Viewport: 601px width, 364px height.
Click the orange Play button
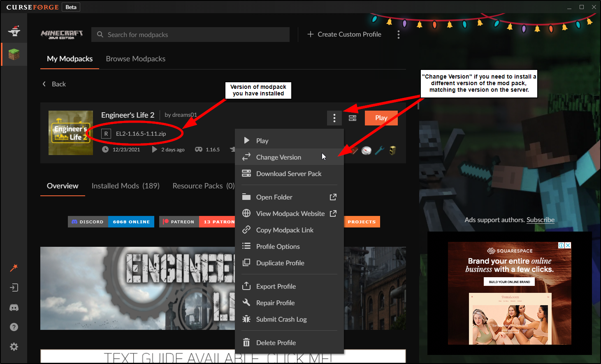pyautogui.click(x=381, y=118)
